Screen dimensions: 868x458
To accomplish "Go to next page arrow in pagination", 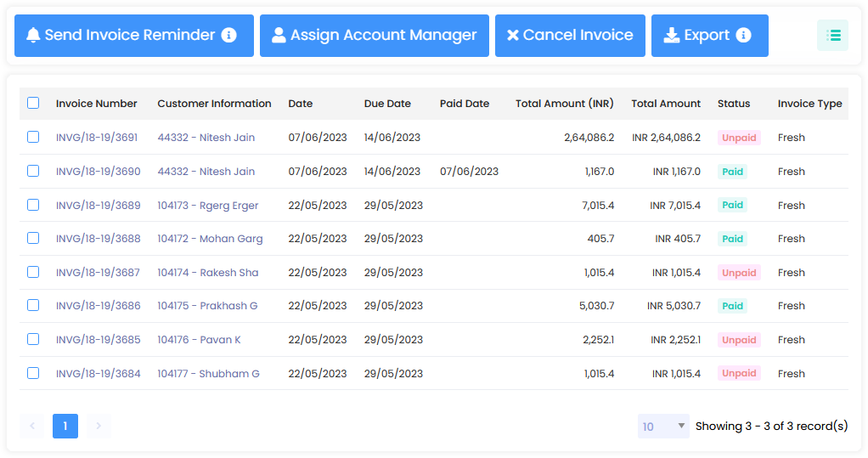I will 99,426.
